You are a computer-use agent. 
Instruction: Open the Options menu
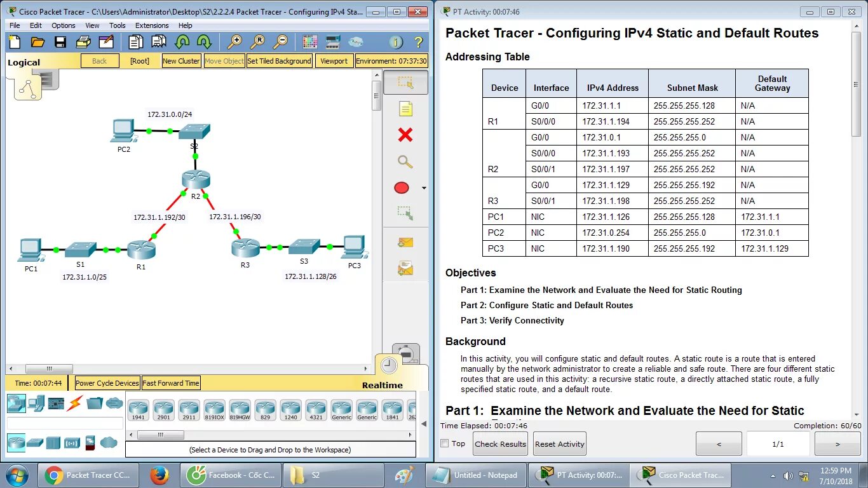(64, 25)
